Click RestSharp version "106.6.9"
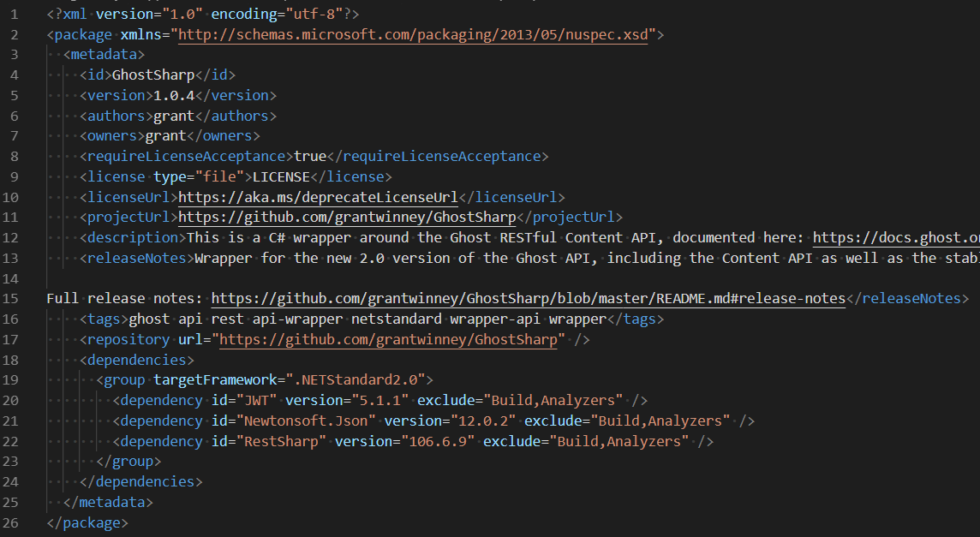980x537 pixels. (438, 441)
